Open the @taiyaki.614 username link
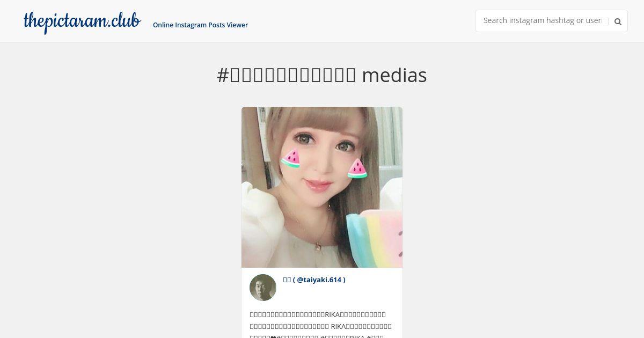644x338 pixels. click(314, 280)
